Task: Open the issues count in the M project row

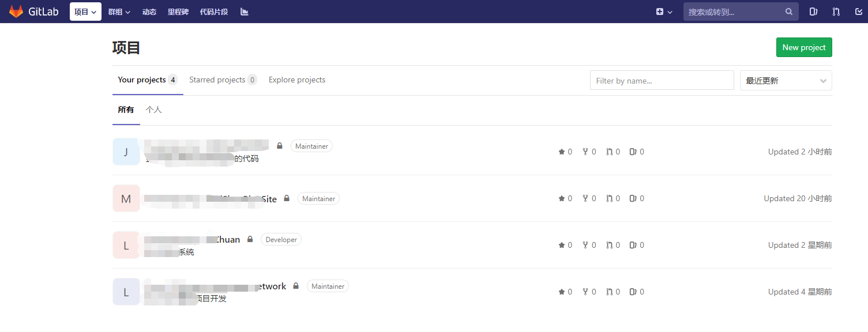Action: coord(637,198)
